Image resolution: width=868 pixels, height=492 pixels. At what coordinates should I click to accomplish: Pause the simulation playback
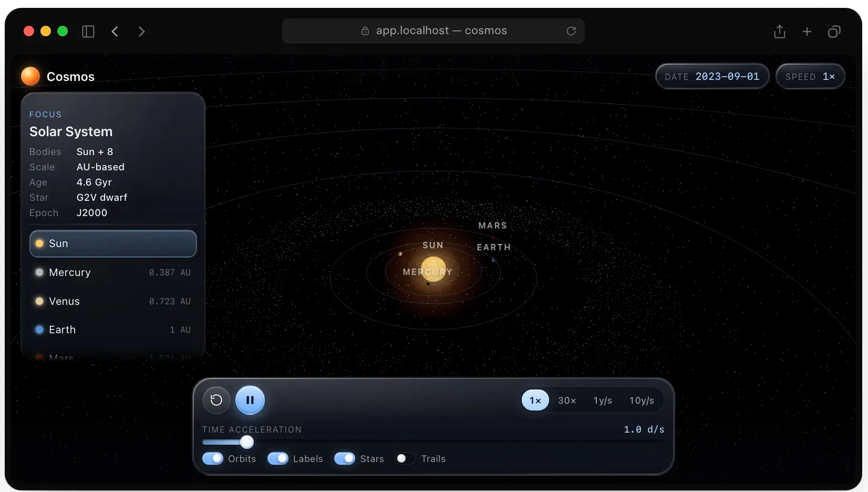pos(250,400)
